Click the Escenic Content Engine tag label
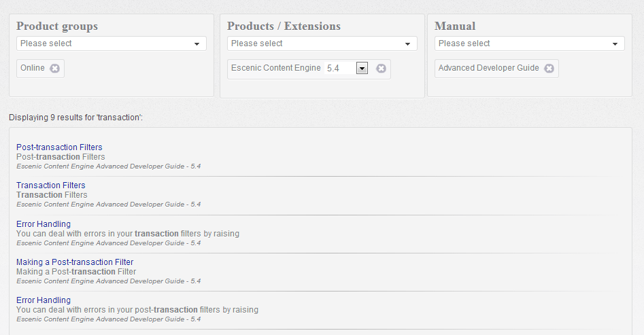Viewport: 644px width, 335px height. click(x=275, y=68)
